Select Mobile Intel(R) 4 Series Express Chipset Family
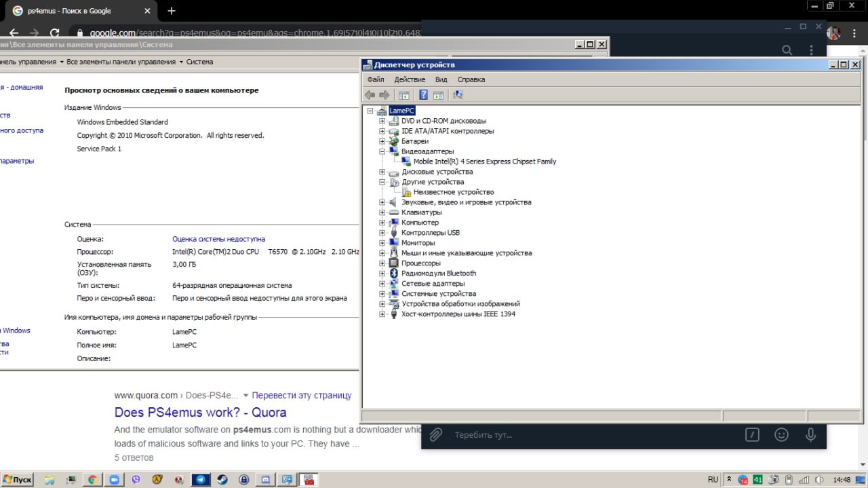 (x=485, y=162)
